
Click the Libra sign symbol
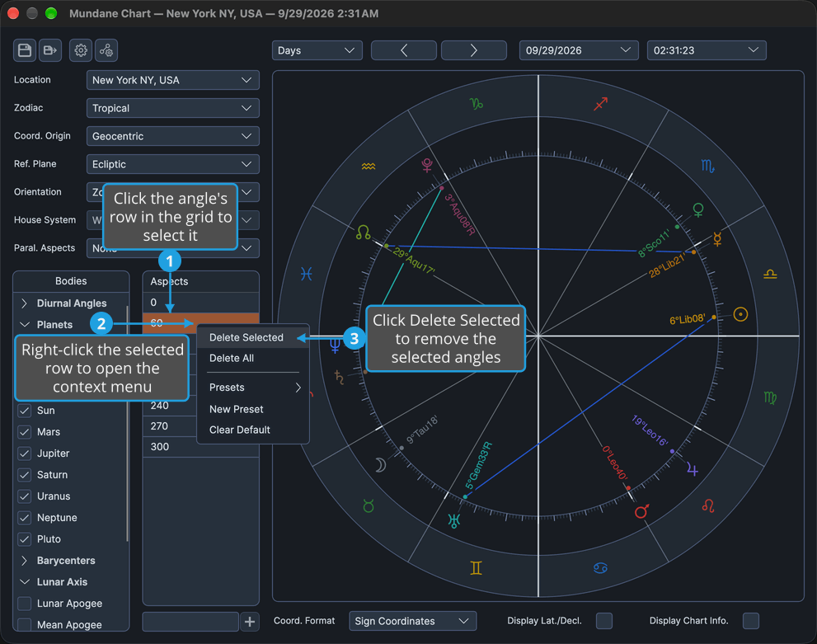pyautogui.click(x=770, y=274)
